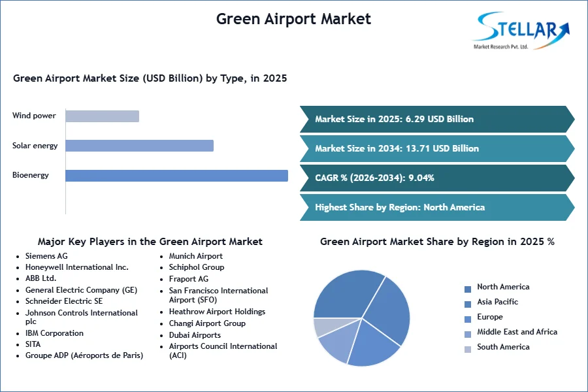Screen dimensions: 588x392
Task: Click 'Munich Airport' list entry
Action: click(x=196, y=256)
